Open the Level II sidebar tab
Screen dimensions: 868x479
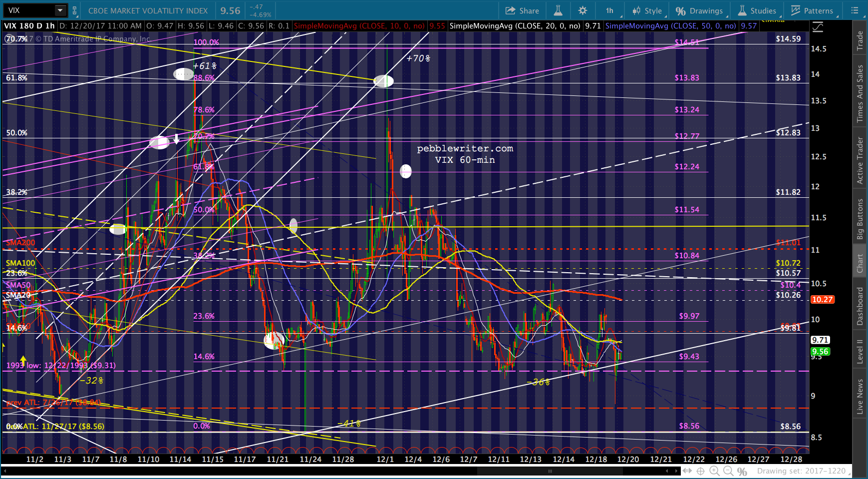coord(860,352)
